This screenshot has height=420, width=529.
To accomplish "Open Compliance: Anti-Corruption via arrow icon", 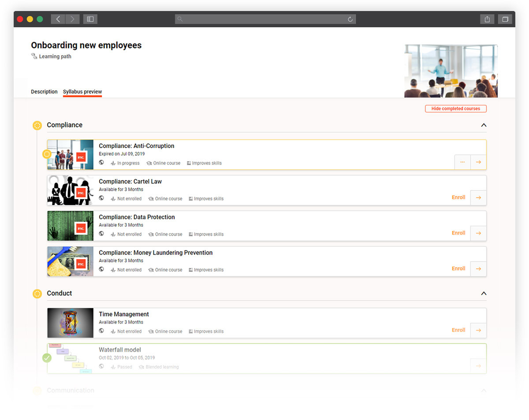I will click(x=478, y=162).
